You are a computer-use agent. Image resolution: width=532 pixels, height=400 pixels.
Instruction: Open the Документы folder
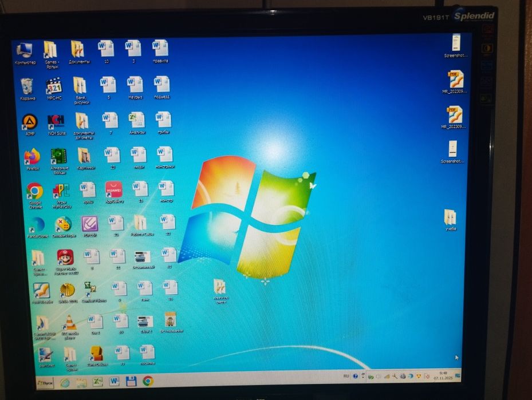[78, 52]
